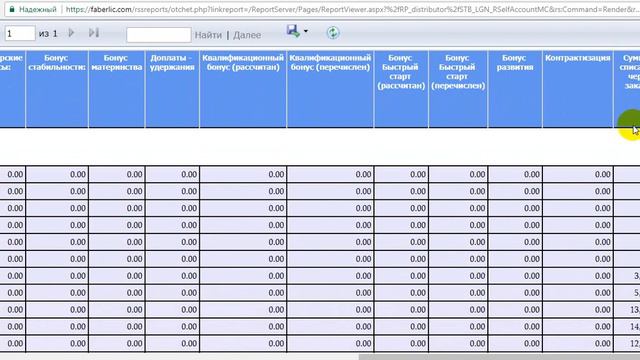Screen dimensions: 640x360
Task: Click the Надежный secure site label
Action: pos(38,9)
